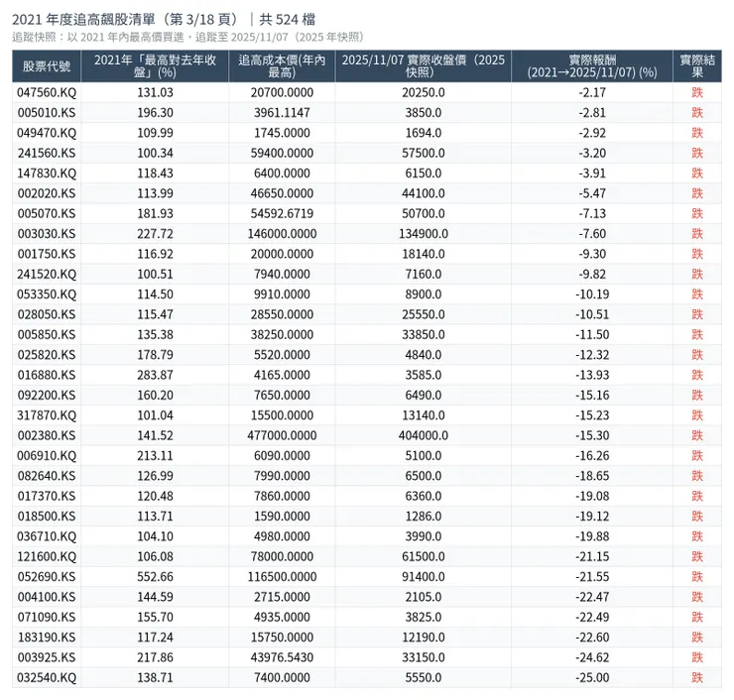This screenshot has height=700, width=734.
Task: Click ticker 005070.KS
Action: [47, 213]
